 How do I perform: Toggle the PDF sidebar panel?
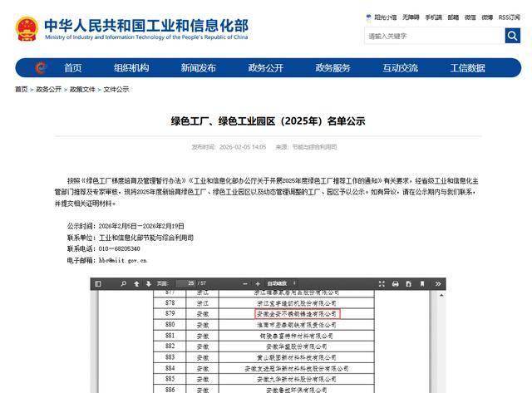tap(98, 283)
